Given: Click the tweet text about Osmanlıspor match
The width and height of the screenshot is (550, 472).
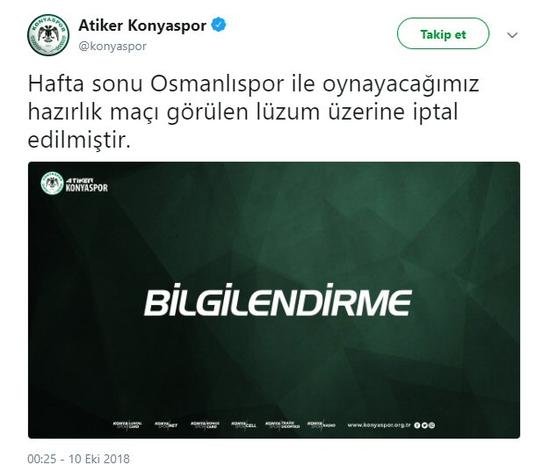Looking at the screenshot, I should pos(253,112).
